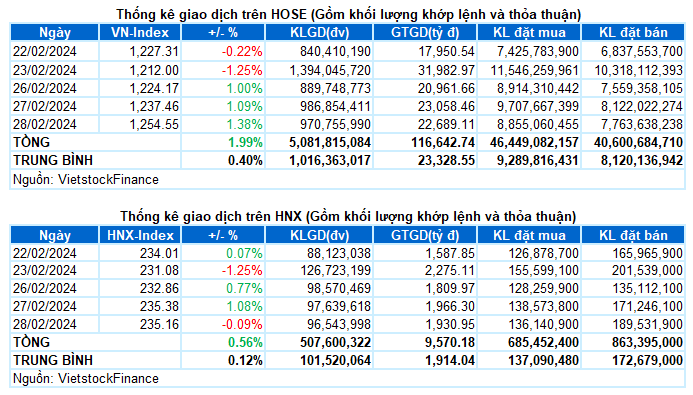
Task: Select HOSE GTGD(tỷ đ) column header
Action: [x=425, y=33]
